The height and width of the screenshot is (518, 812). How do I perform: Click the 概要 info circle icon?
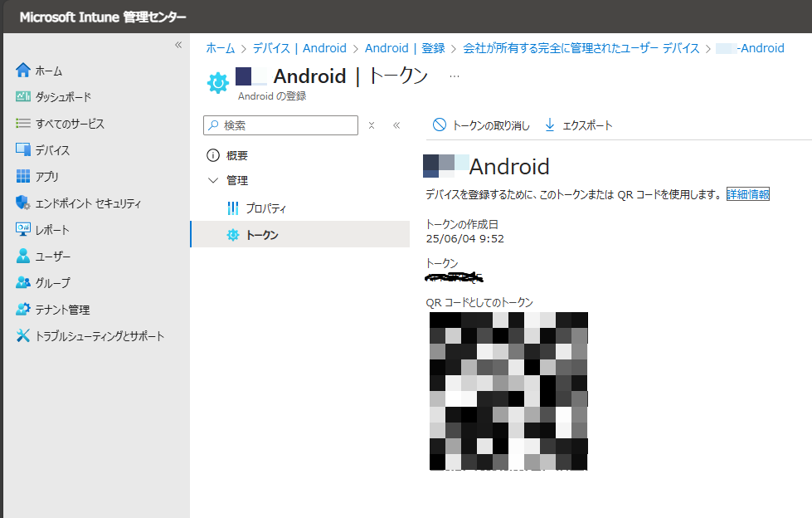click(x=213, y=155)
